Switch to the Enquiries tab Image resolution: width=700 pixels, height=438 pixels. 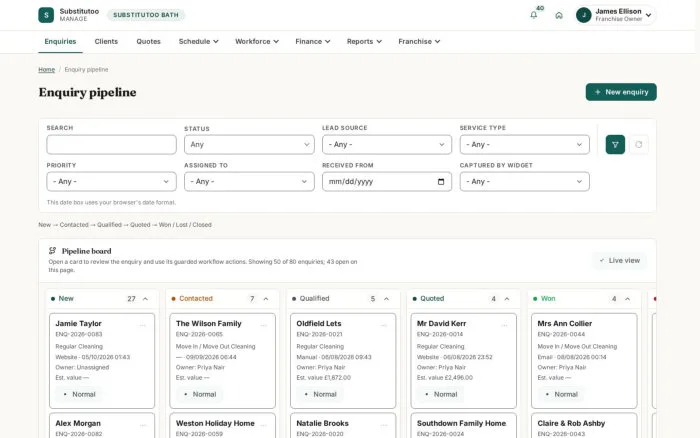tap(60, 42)
